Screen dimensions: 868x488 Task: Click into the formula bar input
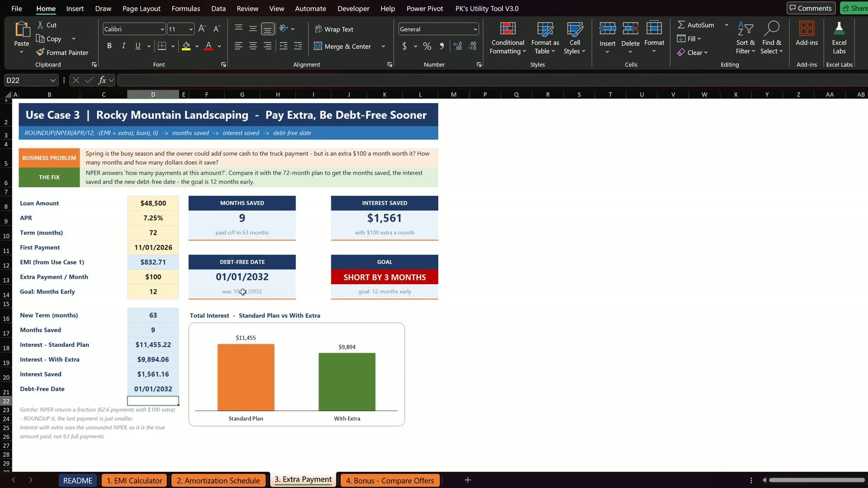pos(492,80)
